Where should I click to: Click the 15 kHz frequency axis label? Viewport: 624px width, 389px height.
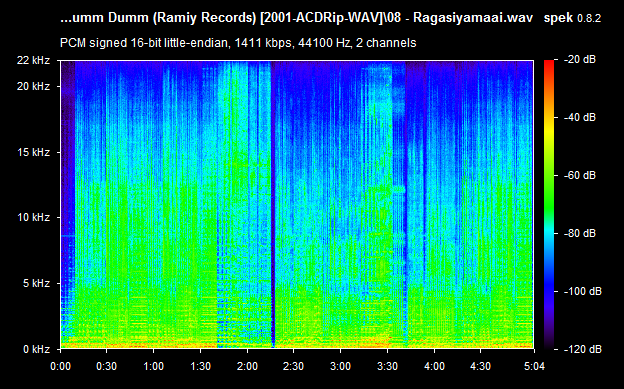coord(33,152)
